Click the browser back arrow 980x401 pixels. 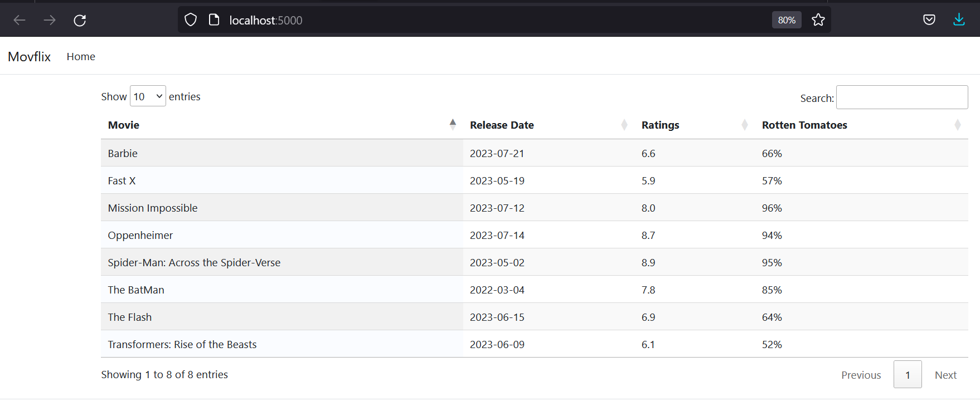(x=20, y=20)
